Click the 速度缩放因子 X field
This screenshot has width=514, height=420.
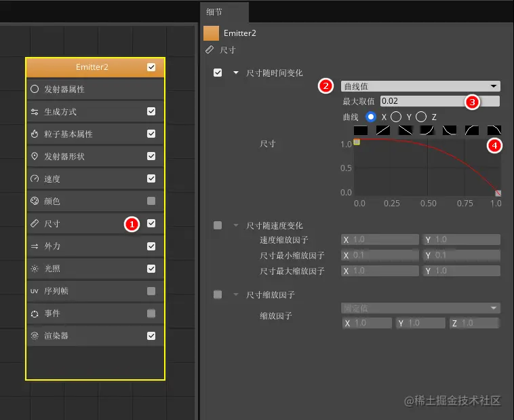[380, 240]
